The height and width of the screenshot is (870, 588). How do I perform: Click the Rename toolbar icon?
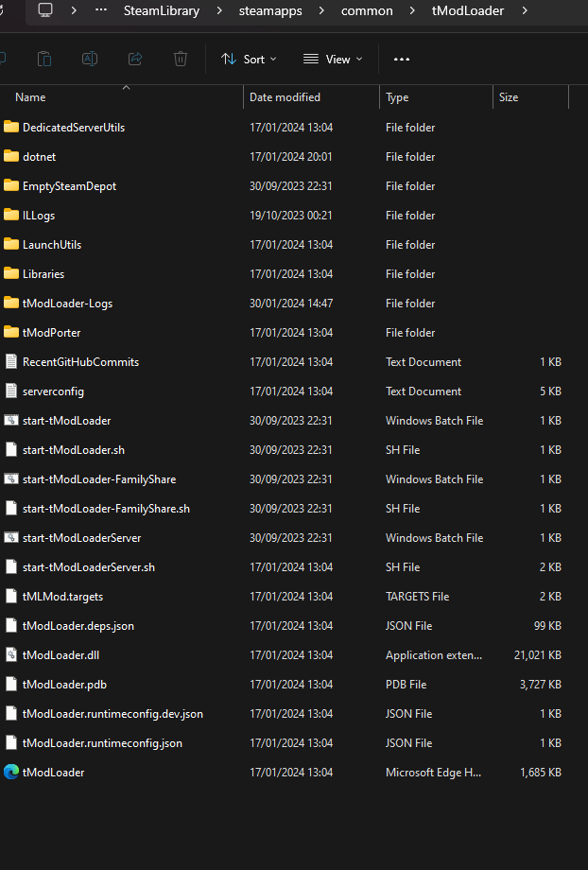click(x=90, y=59)
